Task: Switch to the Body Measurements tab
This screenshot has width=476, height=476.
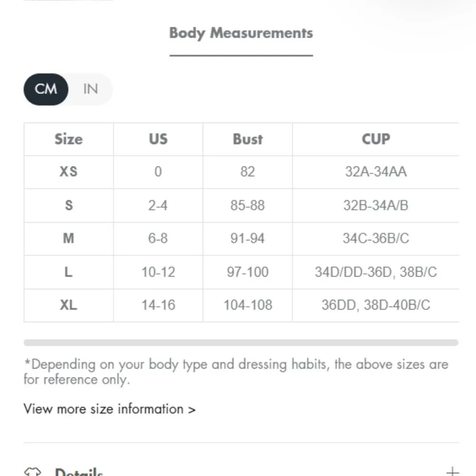Action: coord(241,33)
